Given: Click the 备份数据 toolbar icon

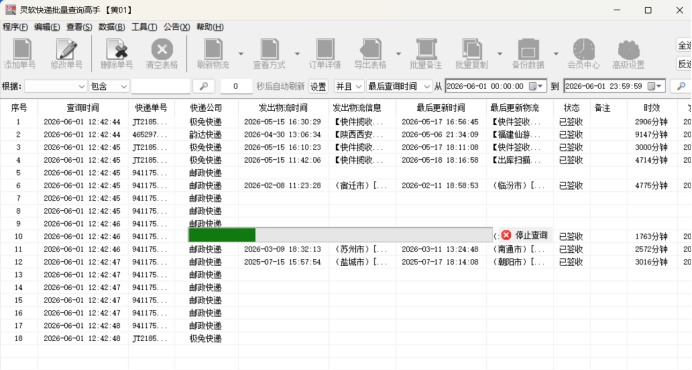Looking at the screenshot, I should (x=528, y=49).
